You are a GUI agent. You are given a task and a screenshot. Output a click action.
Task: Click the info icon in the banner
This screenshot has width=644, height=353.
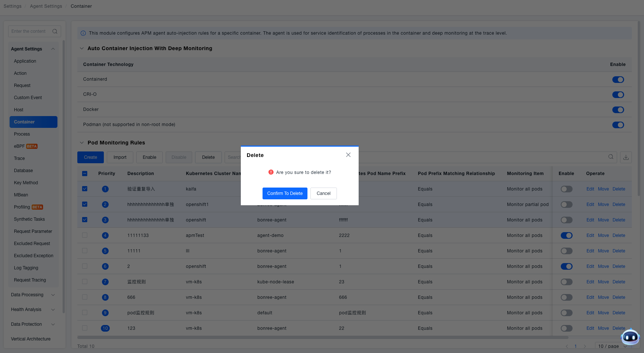[x=83, y=33]
